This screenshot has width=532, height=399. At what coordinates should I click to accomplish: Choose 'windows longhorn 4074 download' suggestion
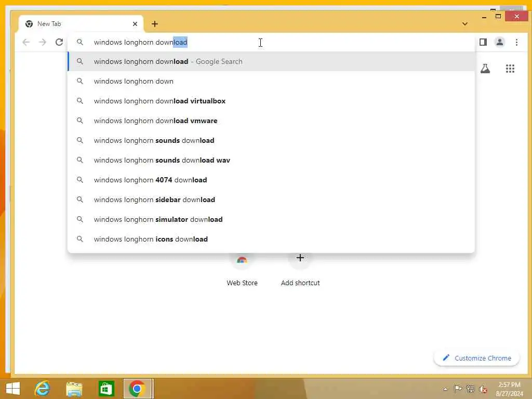(271, 179)
